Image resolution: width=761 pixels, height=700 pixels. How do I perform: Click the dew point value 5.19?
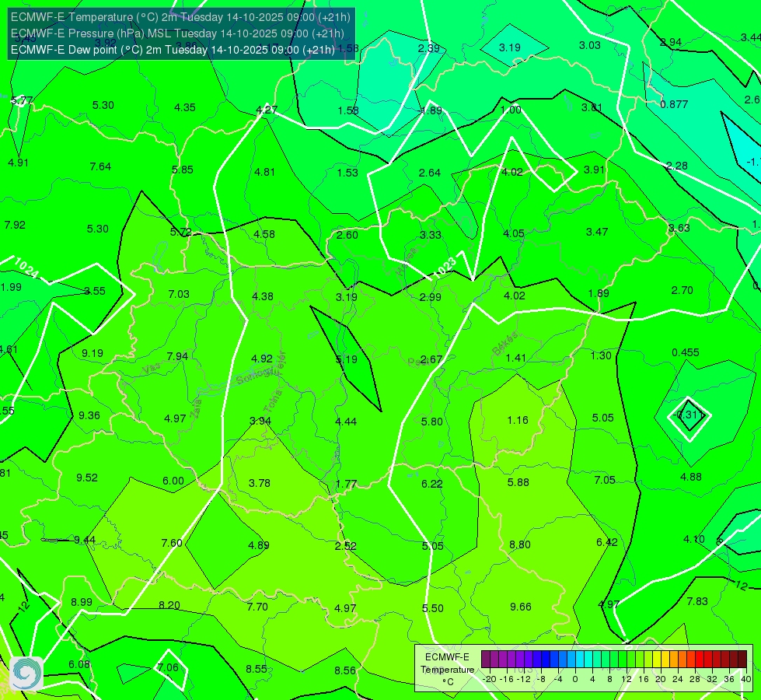pos(347,359)
